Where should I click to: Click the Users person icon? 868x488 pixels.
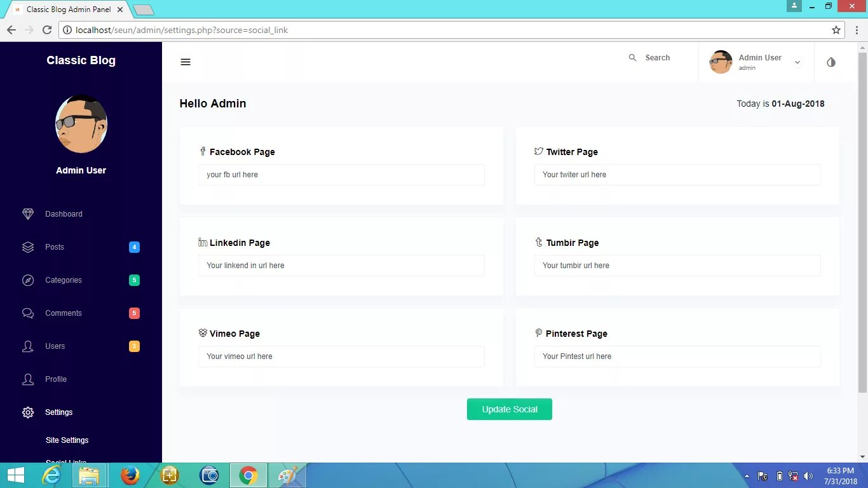coord(28,346)
